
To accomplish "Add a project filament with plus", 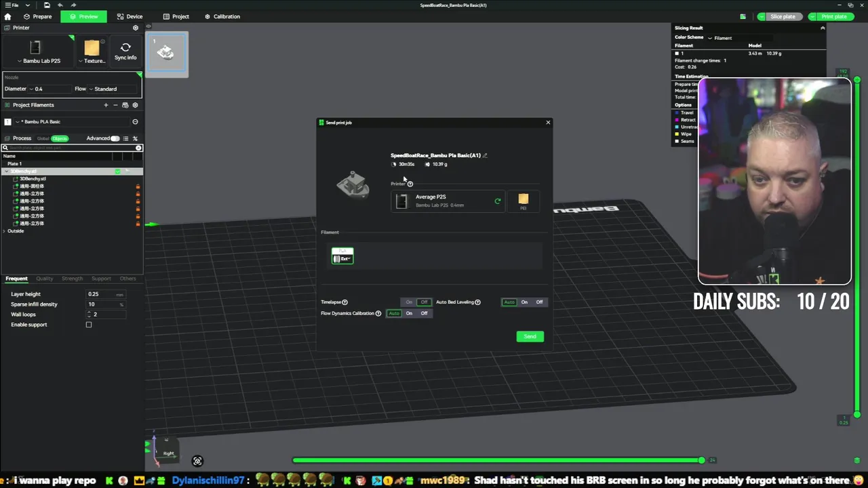I will tap(106, 105).
